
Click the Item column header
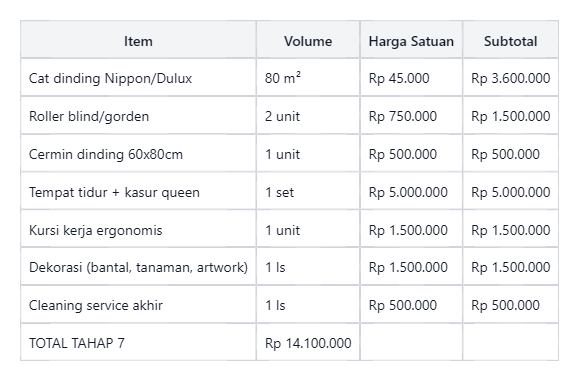pos(138,40)
